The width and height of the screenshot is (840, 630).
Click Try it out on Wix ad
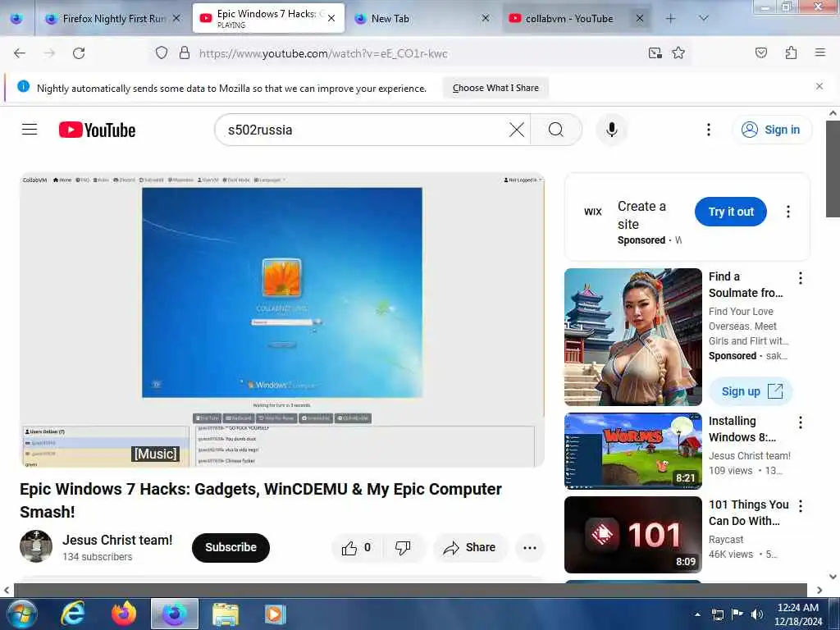click(x=731, y=212)
